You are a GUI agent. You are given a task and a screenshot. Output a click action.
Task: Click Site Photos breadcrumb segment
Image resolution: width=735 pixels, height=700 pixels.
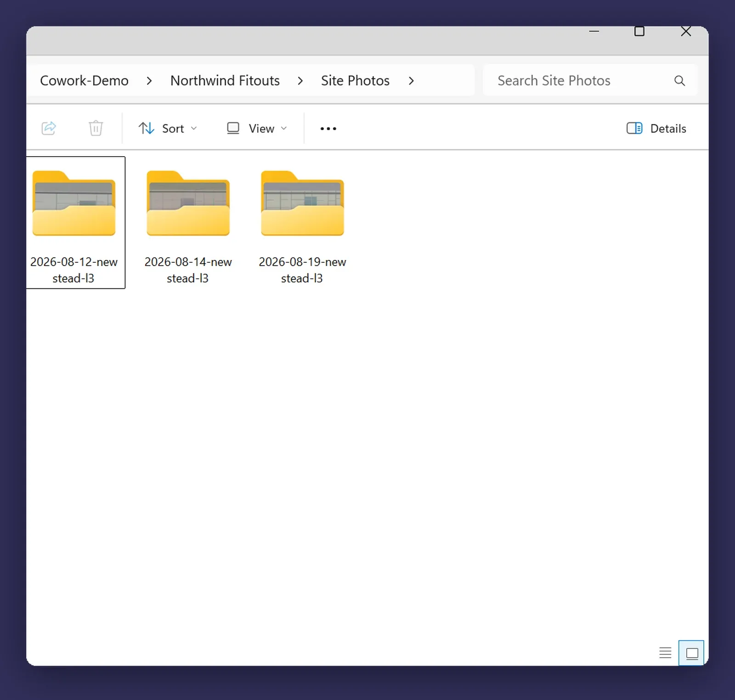[x=355, y=80]
